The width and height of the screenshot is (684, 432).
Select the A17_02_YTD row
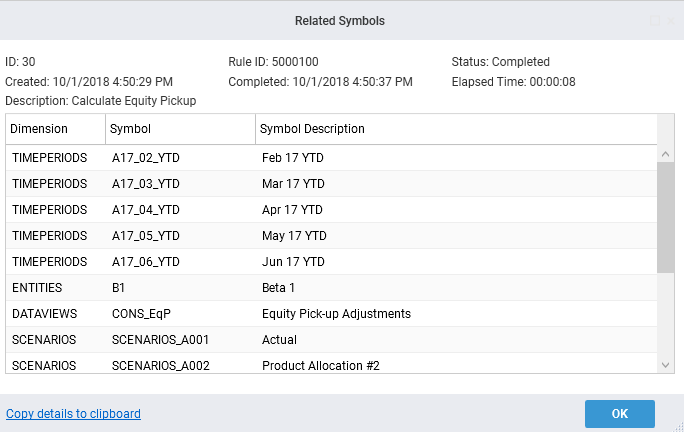point(146,158)
